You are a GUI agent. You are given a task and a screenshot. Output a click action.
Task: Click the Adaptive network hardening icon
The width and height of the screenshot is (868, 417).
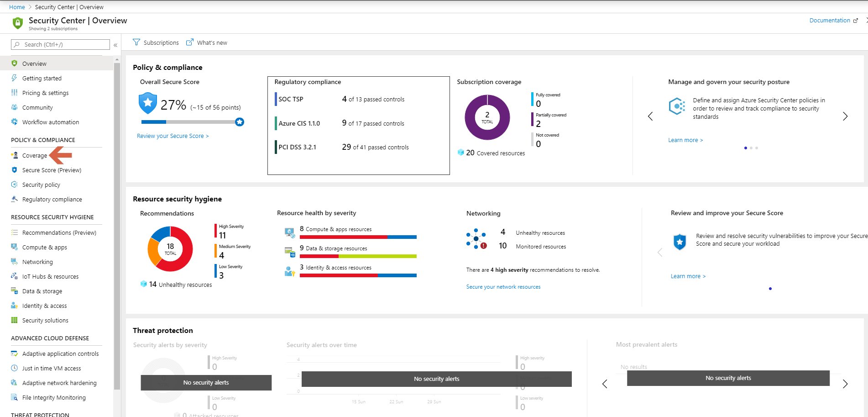pyautogui.click(x=14, y=383)
